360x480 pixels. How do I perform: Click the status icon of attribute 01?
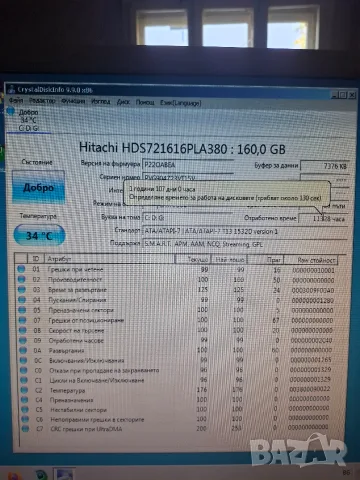coord(21,269)
